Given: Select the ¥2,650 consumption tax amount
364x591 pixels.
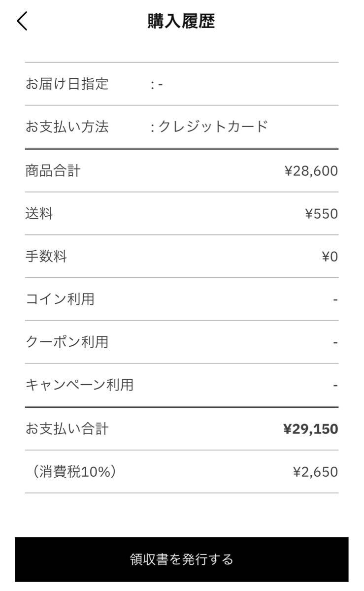Looking at the screenshot, I should pyautogui.click(x=315, y=472).
